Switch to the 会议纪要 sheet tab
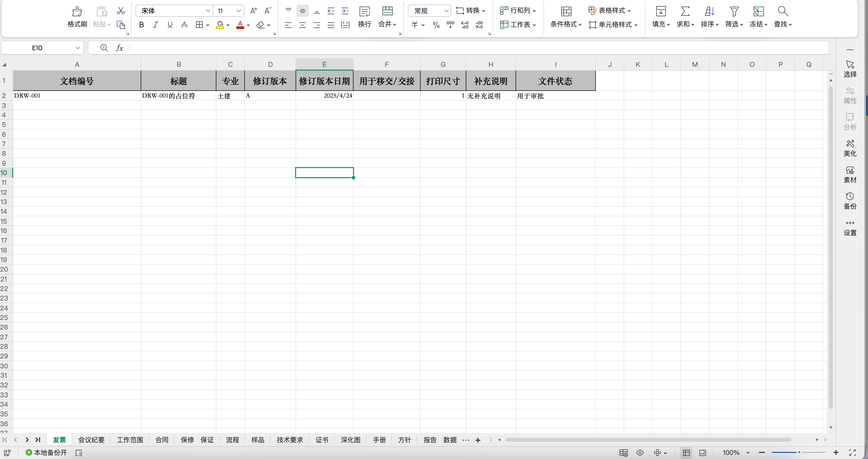 91,440
